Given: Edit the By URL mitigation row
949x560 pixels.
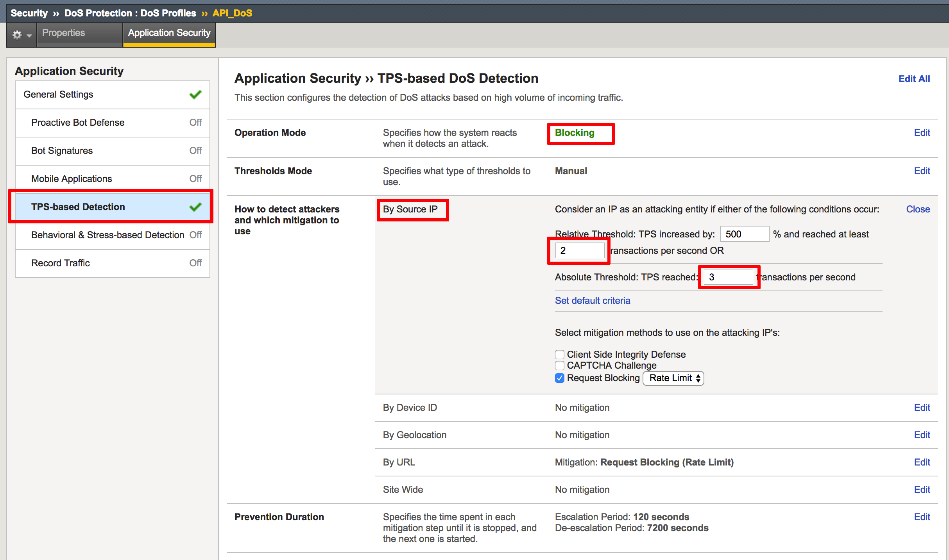Looking at the screenshot, I should tap(922, 462).
